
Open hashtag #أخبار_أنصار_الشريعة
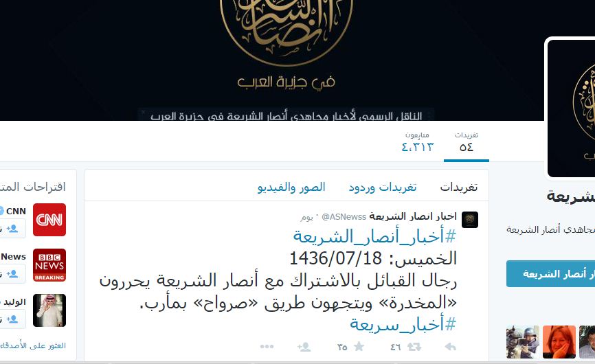(375, 236)
